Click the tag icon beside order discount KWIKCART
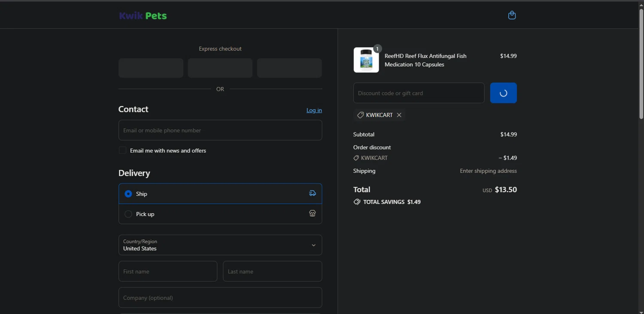644x314 pixels. click(356, 158)
